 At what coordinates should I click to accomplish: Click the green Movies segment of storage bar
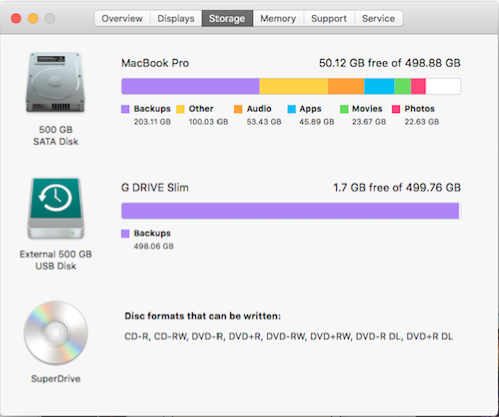[x=403, y=86]
